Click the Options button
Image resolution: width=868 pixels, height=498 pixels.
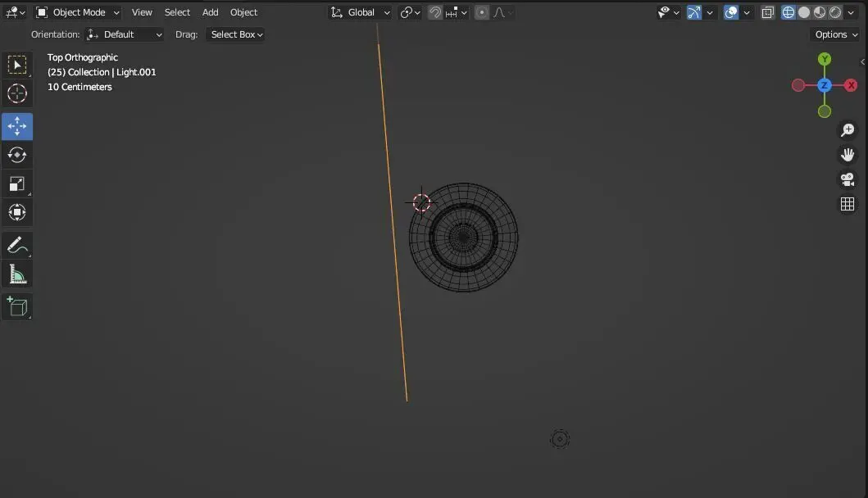(835, 34)
